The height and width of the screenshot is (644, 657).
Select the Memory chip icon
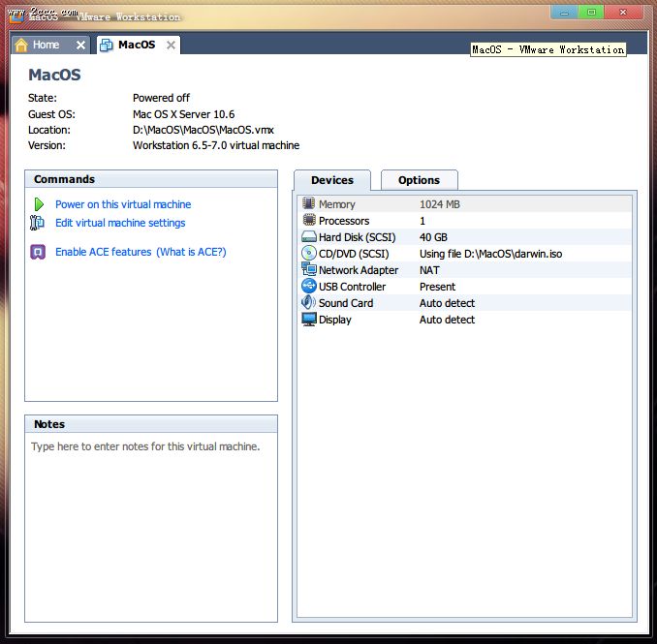click(x=309, y=204)
